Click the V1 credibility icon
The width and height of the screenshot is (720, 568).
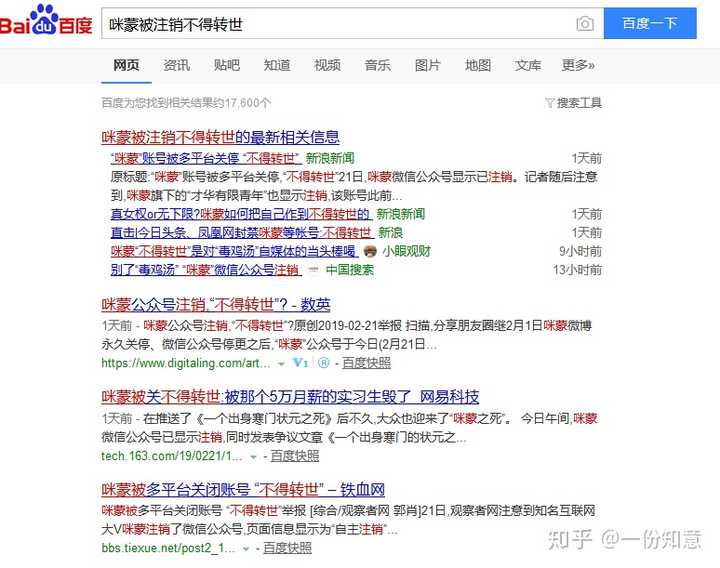(x=300, y=363)
